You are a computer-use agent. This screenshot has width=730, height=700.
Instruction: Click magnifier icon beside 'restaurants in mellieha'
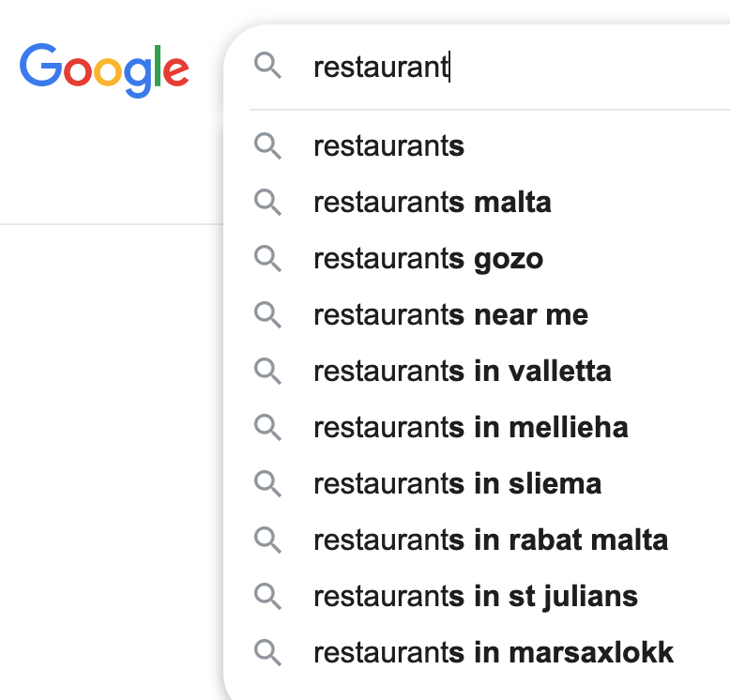(x=267, y=428)
